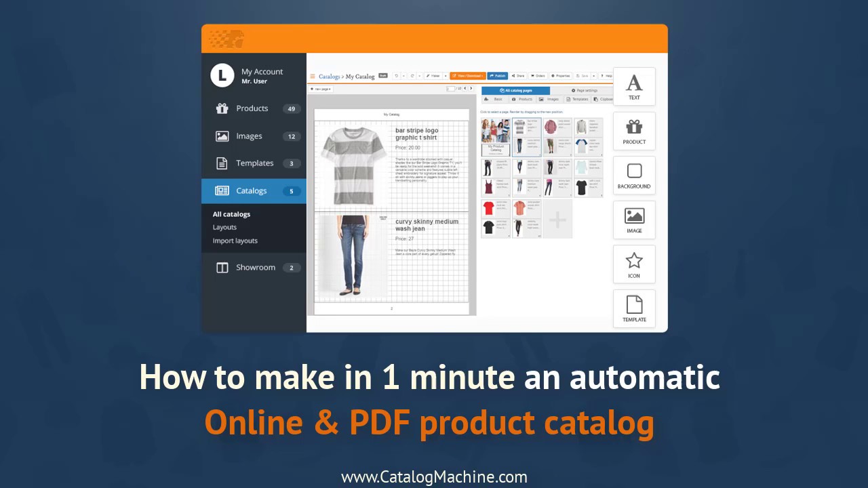Screen dimensions: 868x488
Task: Click the Import layouts link
Action: pyautogui.click(x=235, y=241)
